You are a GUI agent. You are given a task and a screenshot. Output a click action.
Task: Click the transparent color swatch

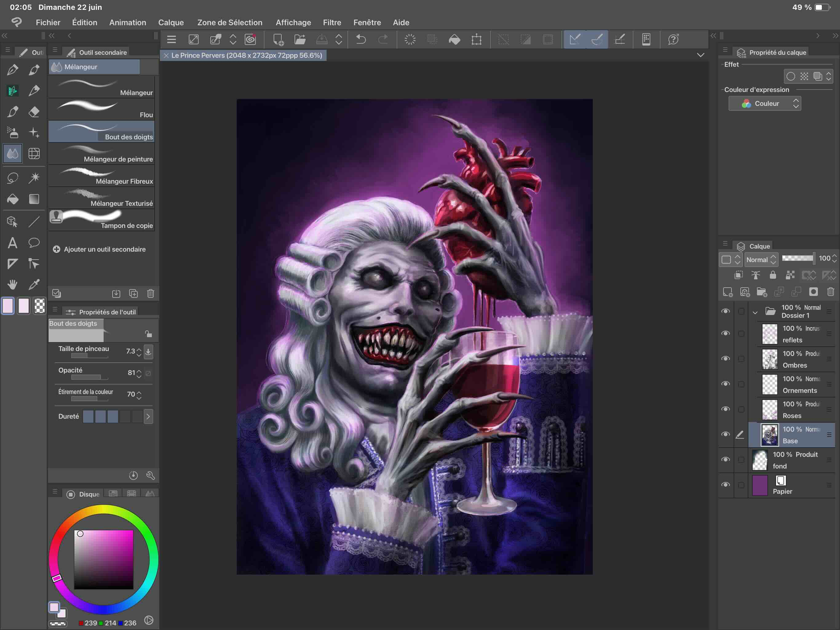(x=40, y=306)
